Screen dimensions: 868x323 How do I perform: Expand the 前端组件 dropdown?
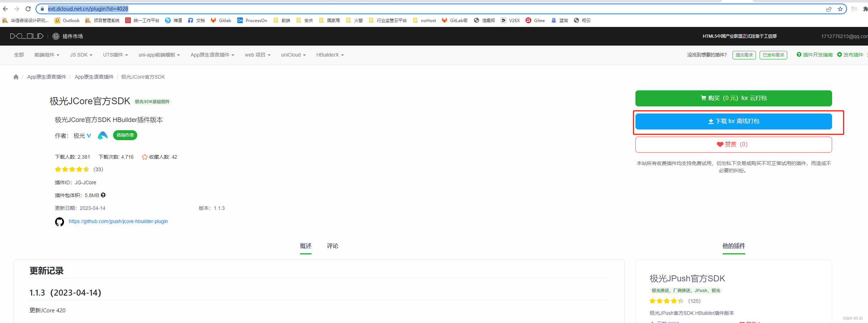click(47, 55)
